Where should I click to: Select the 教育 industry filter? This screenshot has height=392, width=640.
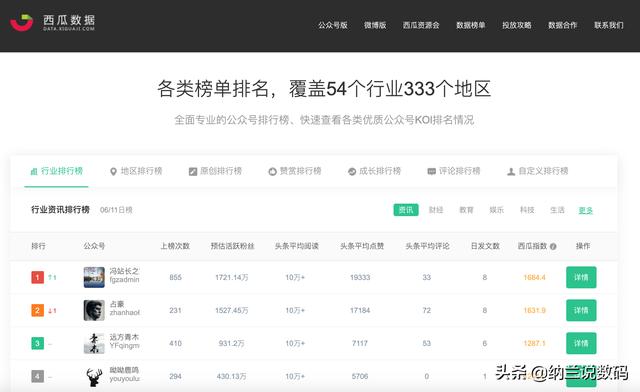(466, 210)
